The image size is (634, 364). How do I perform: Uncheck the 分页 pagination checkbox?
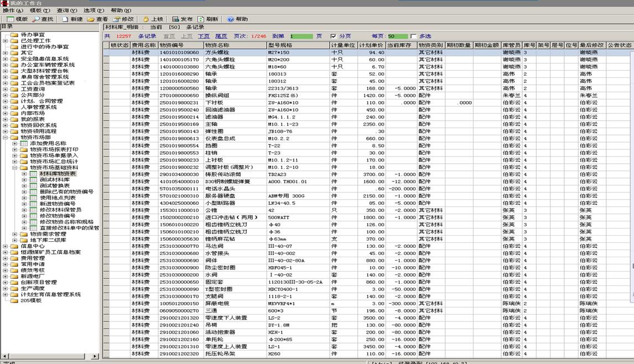click(333, 36)
